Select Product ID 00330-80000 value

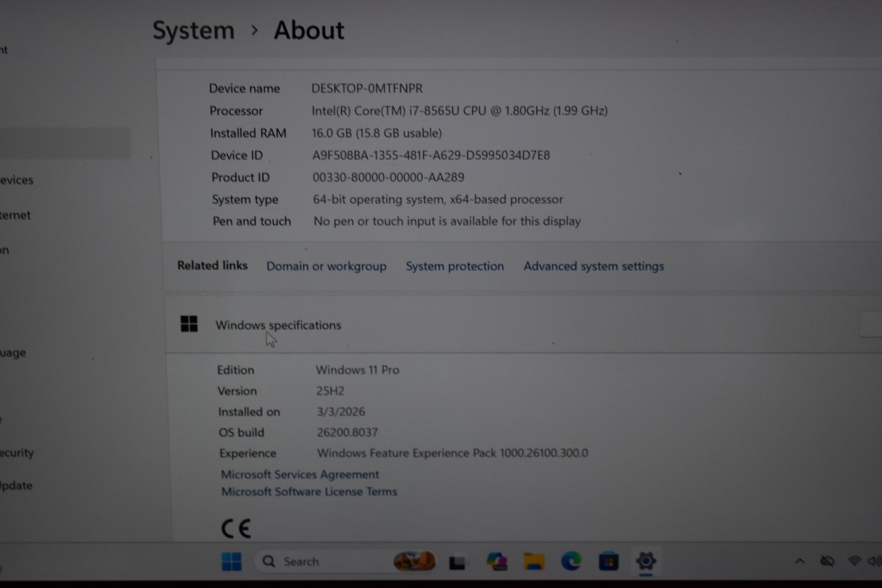click(x=388, y=177)
